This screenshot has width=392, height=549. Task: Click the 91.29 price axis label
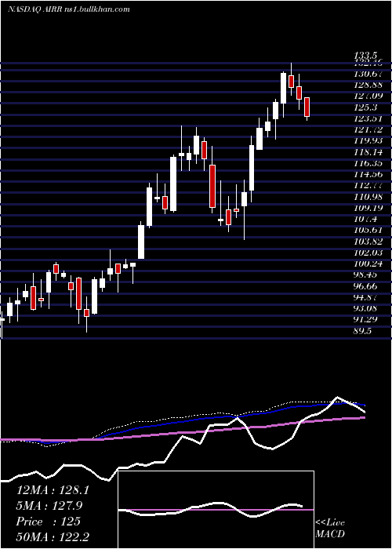(x=367, y=320)
